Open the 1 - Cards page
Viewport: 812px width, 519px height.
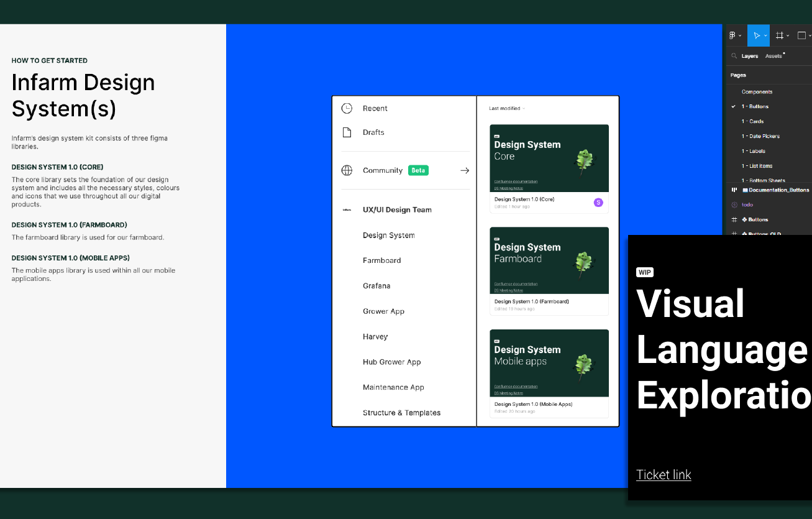752,122
